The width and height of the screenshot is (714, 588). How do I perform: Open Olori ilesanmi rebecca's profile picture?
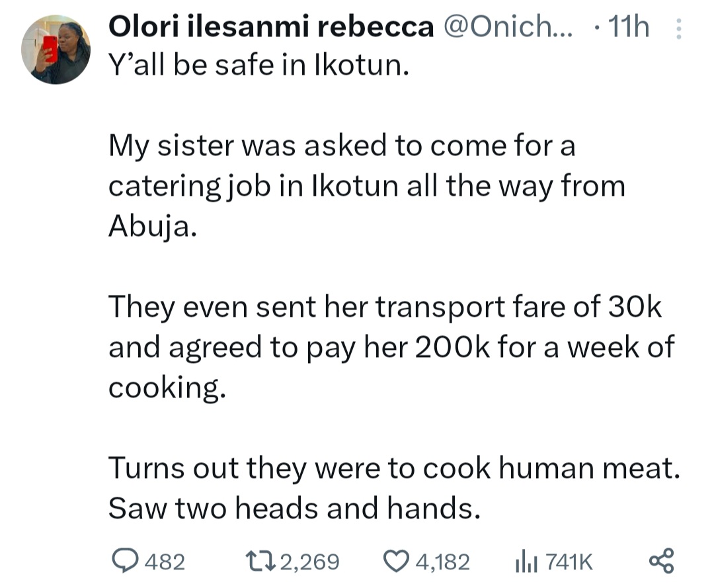pos(56,50)
